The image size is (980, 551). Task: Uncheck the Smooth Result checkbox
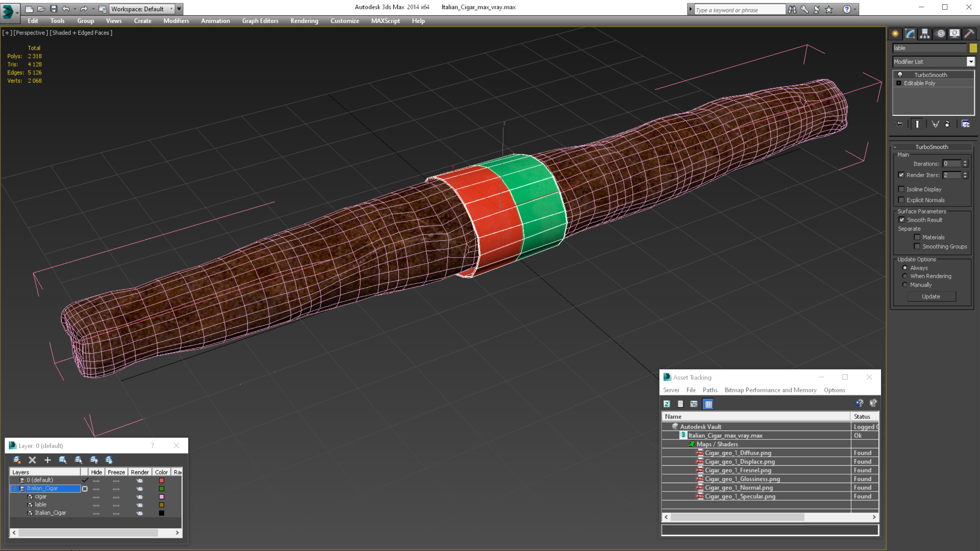click(x=902, y=220)
